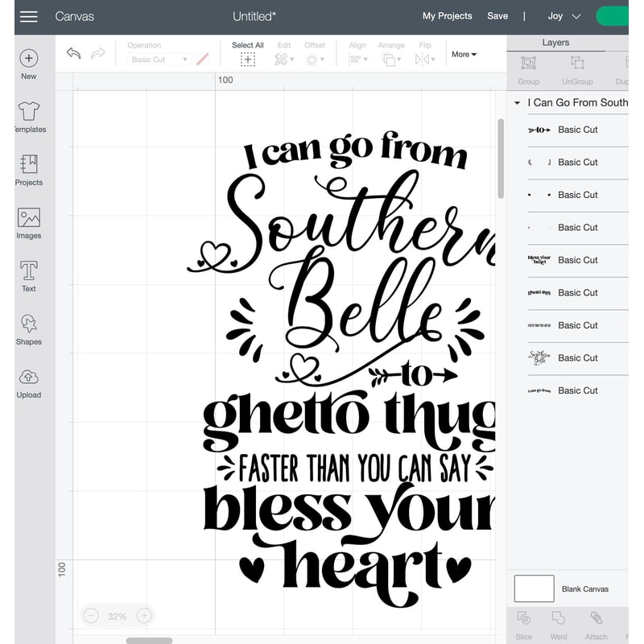The width and height of the screenshot is (644, 644).
Task: Click the Save link
Action: point(497,16)
